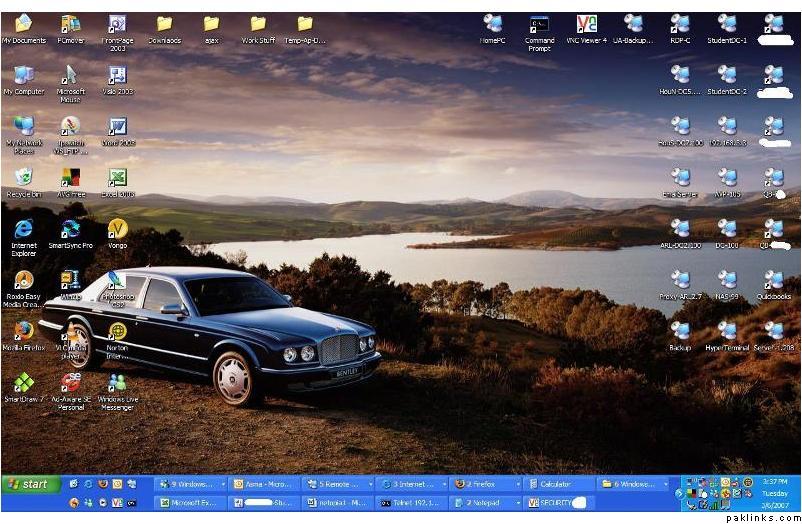Image resolution: width=802 pixels, height=524 pixels.
Task: Open the HyperTerminal desktop shortcut
Action: [x=727, y=331]
